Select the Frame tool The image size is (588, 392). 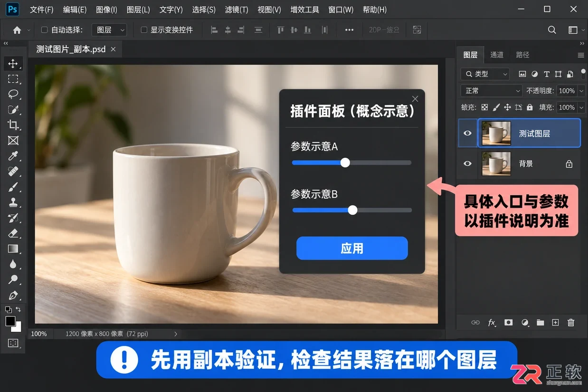[x=13, y=141]
